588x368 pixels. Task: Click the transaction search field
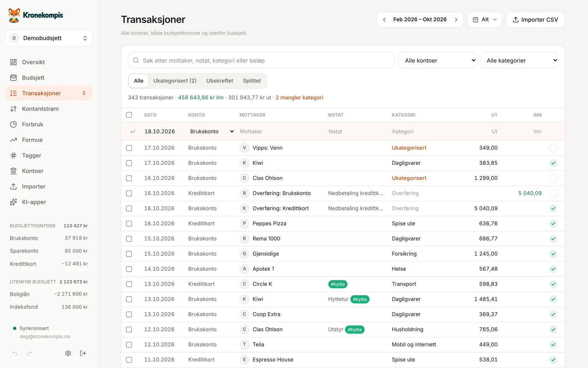click(261, 60)
